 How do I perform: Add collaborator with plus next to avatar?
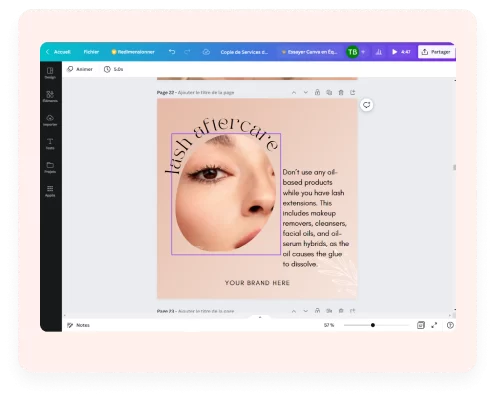coord(363,52)
